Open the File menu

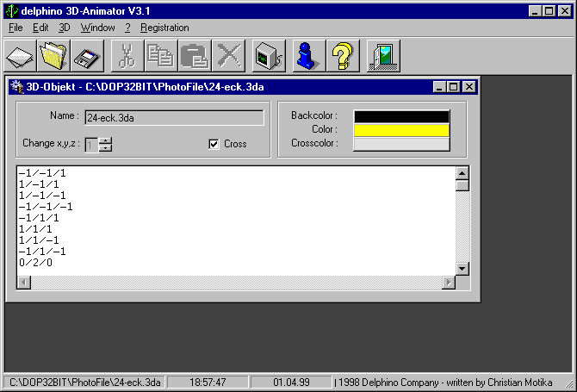(x=16, y=28)
